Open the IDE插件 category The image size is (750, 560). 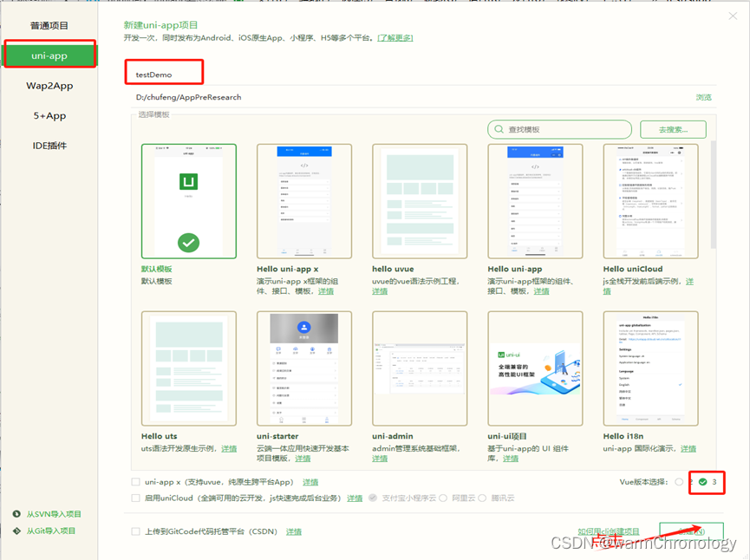[49, 146]
